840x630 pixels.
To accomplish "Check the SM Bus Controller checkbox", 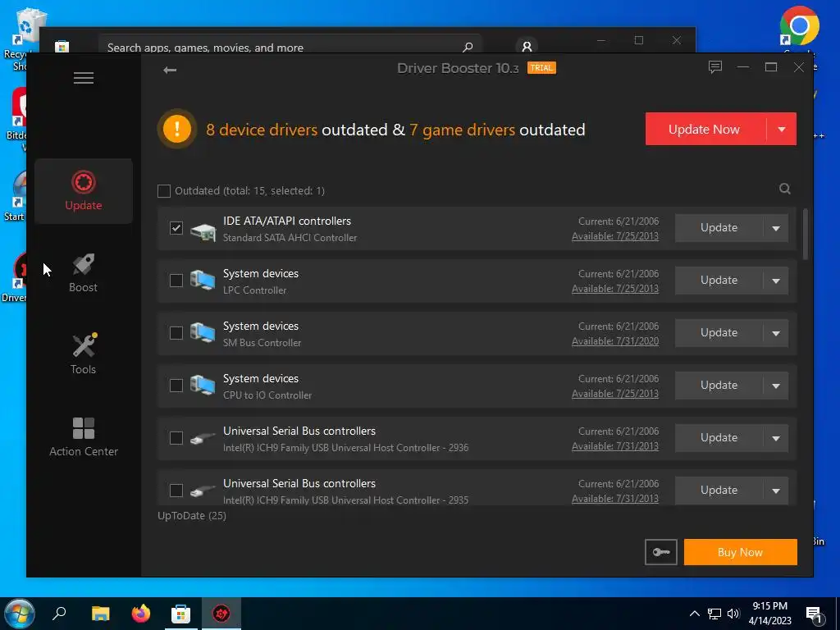I will pyautogui.click(x=176, y=333).
